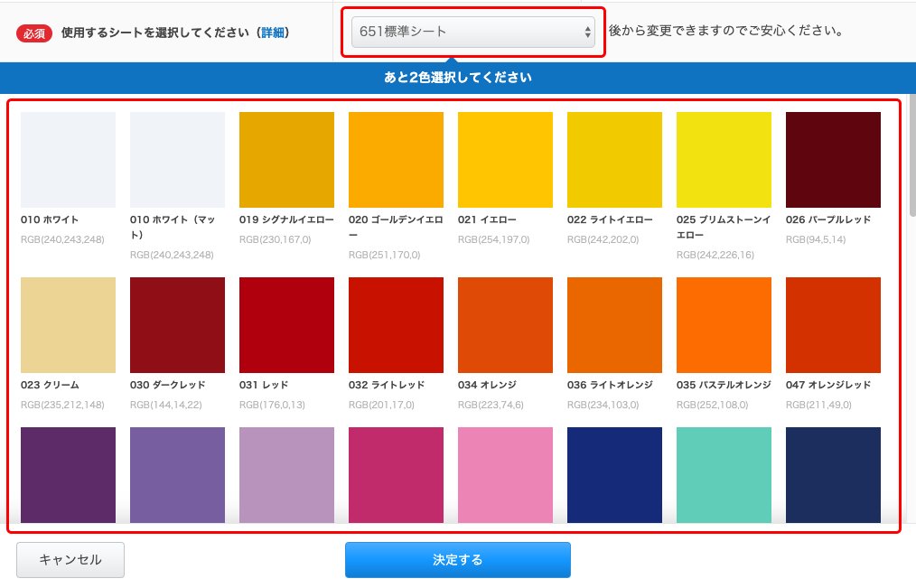This screenshot has height=588, width=916.
Task: Select the 010 ホワイト（マット）swatch
Action: click(x=176, y=158)
